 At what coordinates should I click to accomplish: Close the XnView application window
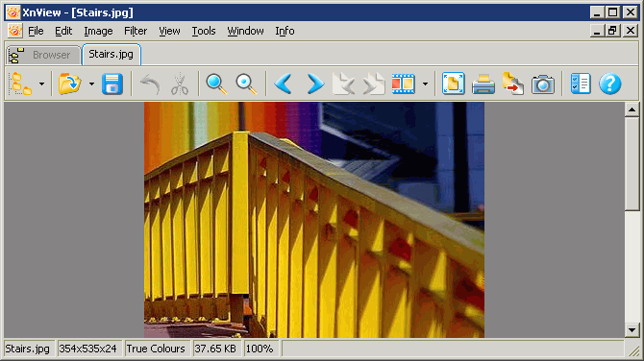tap(631, 12)
